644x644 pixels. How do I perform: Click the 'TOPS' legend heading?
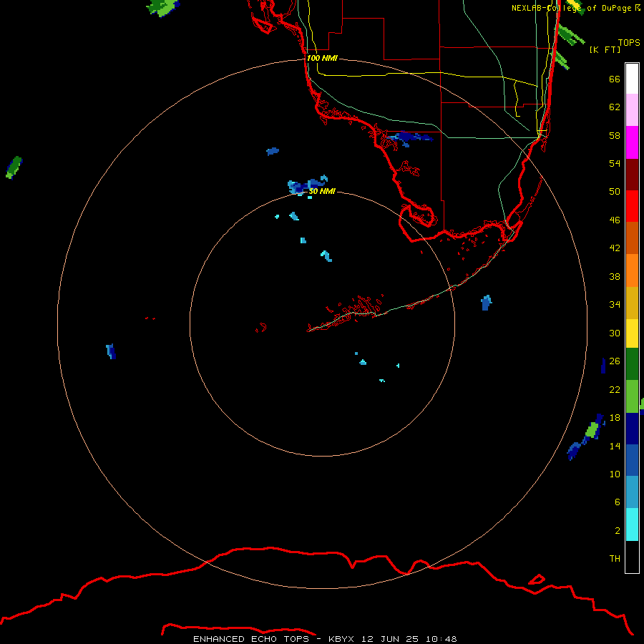coord(629,42)
